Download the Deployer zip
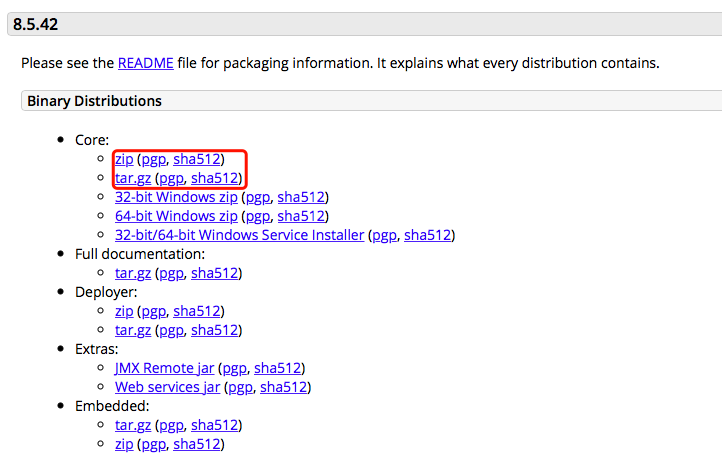722x463 pixels. 124,311
